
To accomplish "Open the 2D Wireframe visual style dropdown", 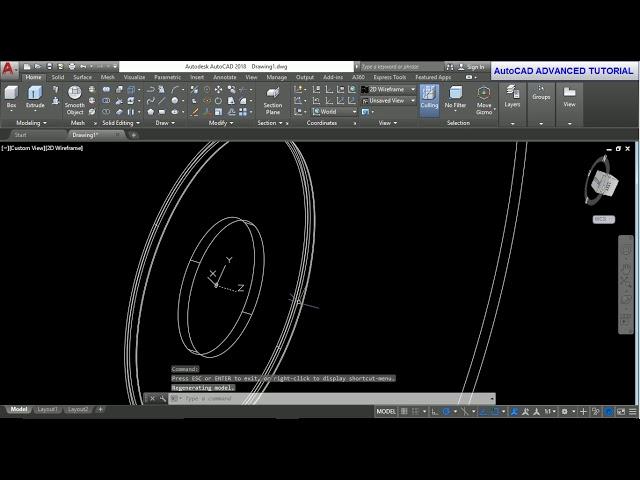I will pos(390,89).
